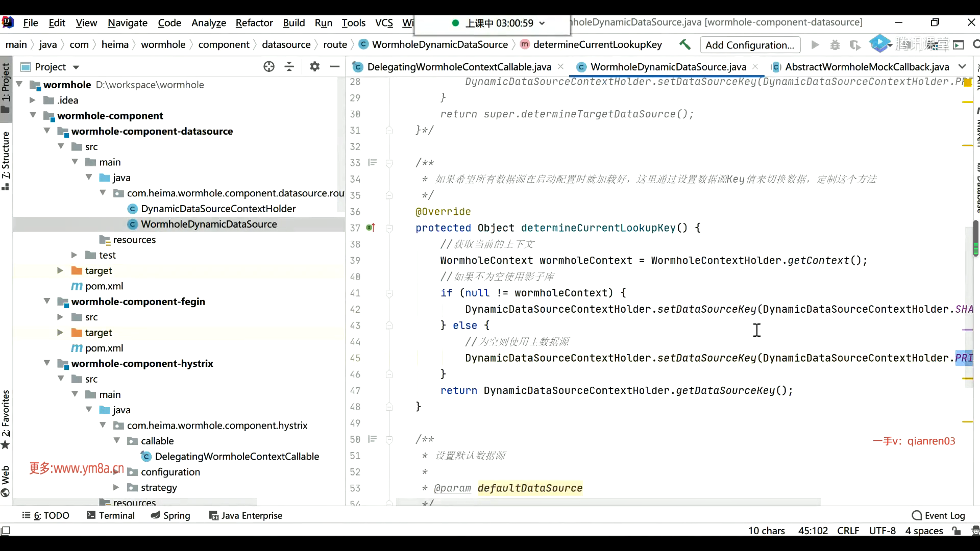The width and height of the screenshot is (980, 551).
Task: Switch to DelegatingWormholeContextCallable.java tab
Action: pyautogui.click(x=458, y=67)
